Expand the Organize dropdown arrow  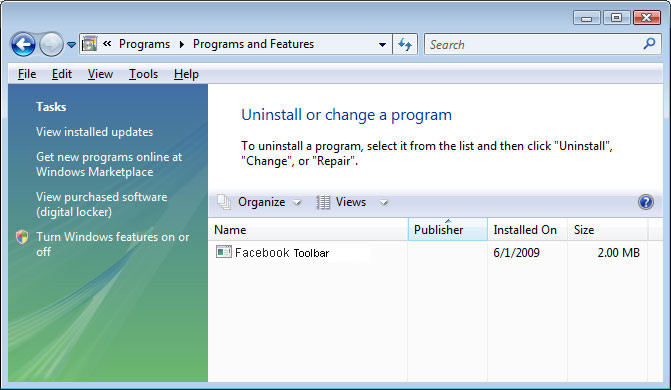click(297, 202)
